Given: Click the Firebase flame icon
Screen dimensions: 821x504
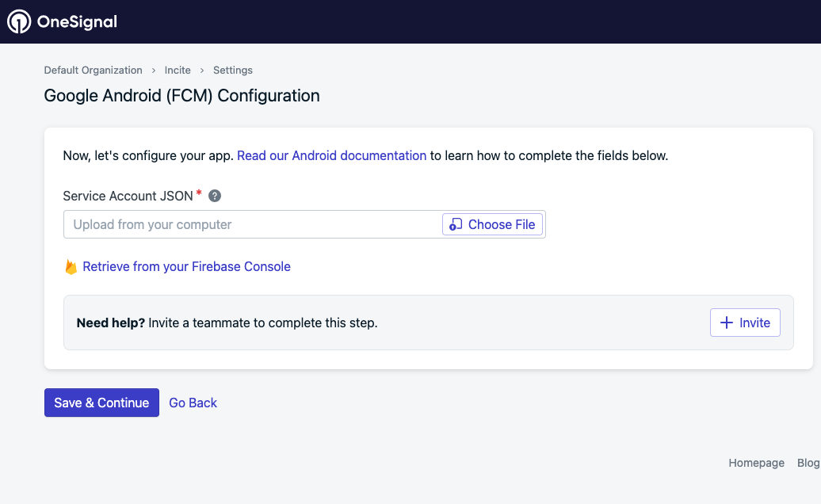Looking at the screenshot, I should (71, 267).
